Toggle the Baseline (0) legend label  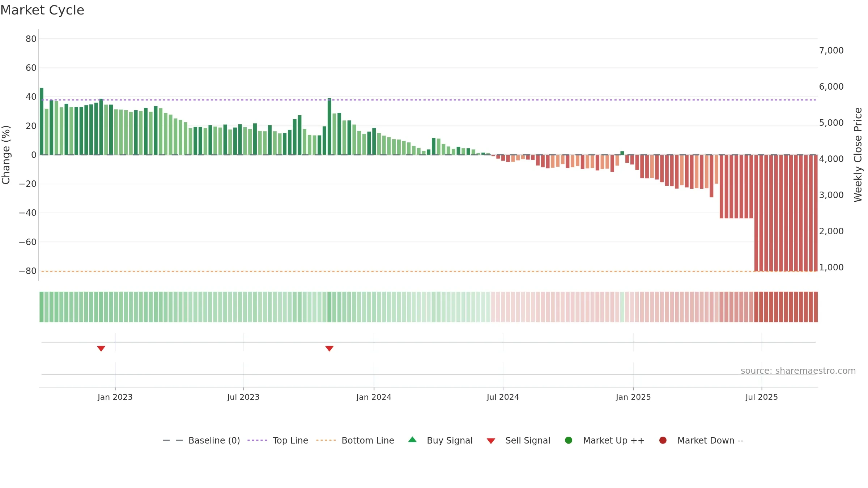(x=214, y=440)
